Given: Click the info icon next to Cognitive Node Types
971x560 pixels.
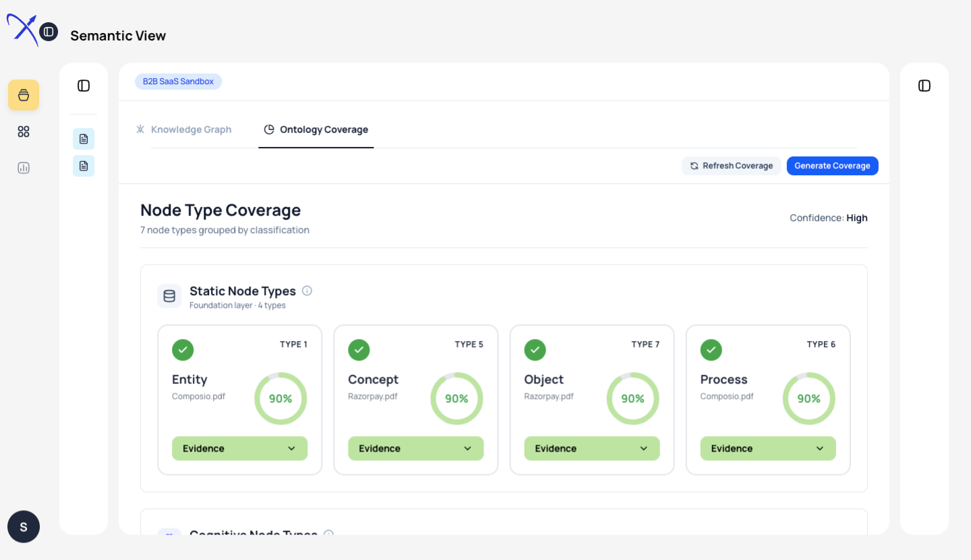Looking at the screenshot, I should (328, 534).
